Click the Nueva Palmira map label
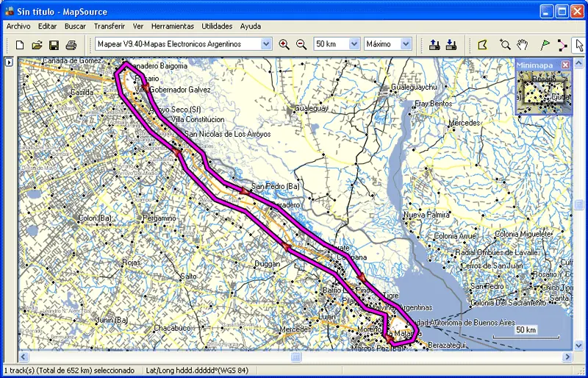Image resolution: width=588 pixels, height=378 pixels. [x=426, y=215]
